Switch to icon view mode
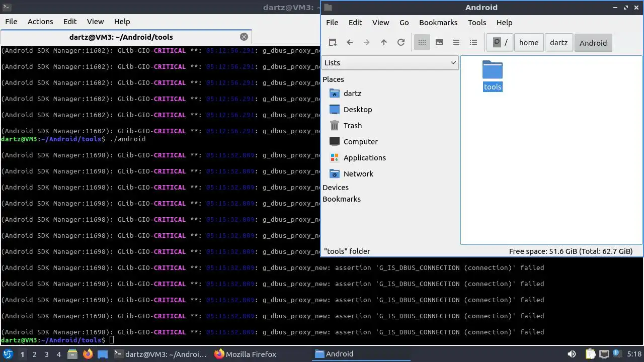Image resolution: width=644 pixels, height=362 pixels. [x=422, y=43]
